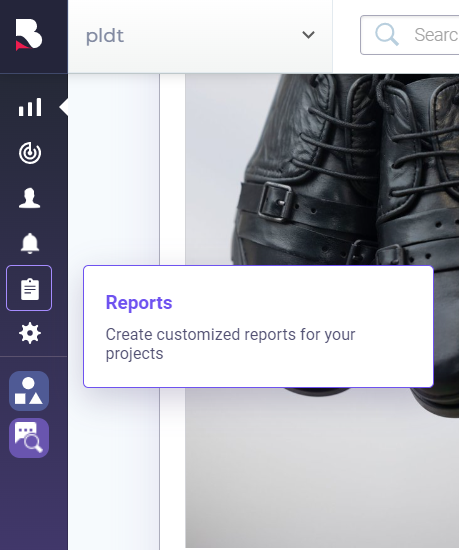Open the bell alerts icon

[x=30, y=243]
